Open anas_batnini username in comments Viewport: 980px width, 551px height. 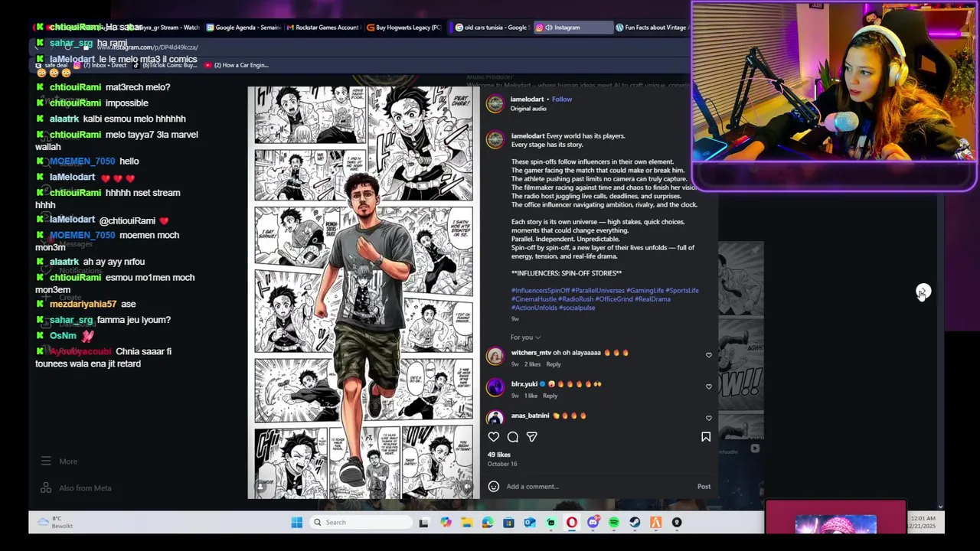pyautogui.click(x=530, y=416)
